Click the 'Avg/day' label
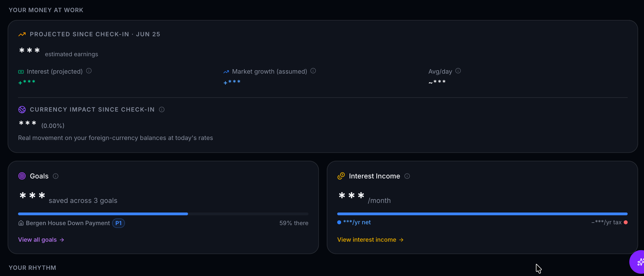The width and height of the screenshot is (644, 276). click(440, 71)
